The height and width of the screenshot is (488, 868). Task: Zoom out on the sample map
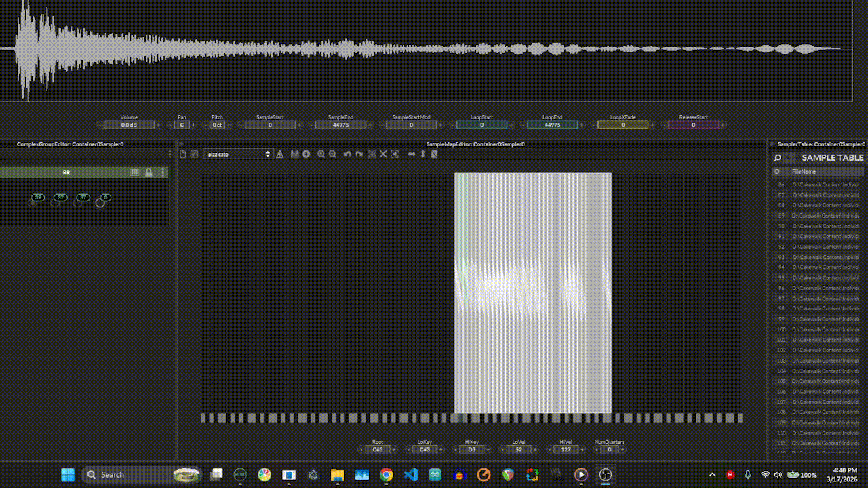(x=332, y=155)
